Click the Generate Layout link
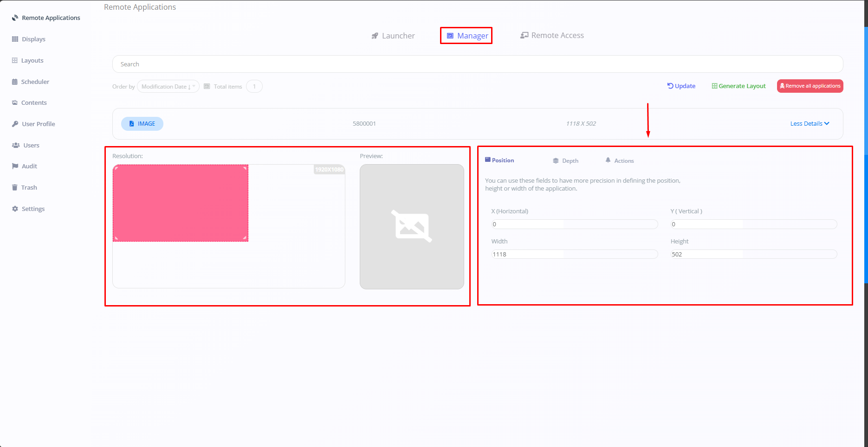 click(x=738, y=86)
